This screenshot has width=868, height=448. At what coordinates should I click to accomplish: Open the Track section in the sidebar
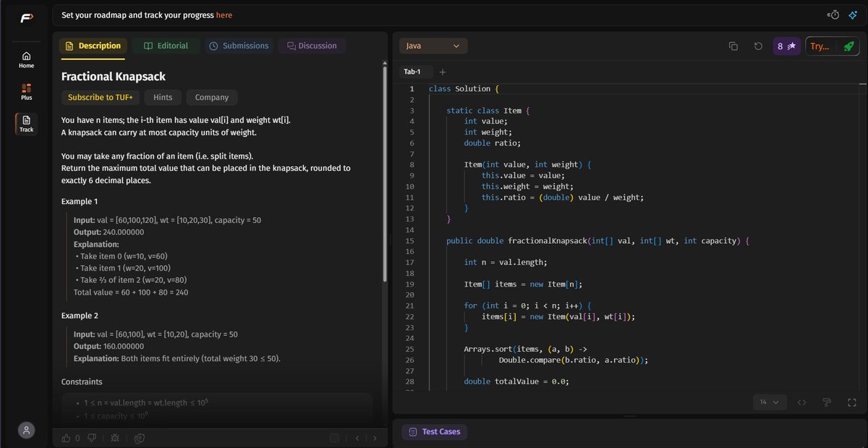coord(26,124)
